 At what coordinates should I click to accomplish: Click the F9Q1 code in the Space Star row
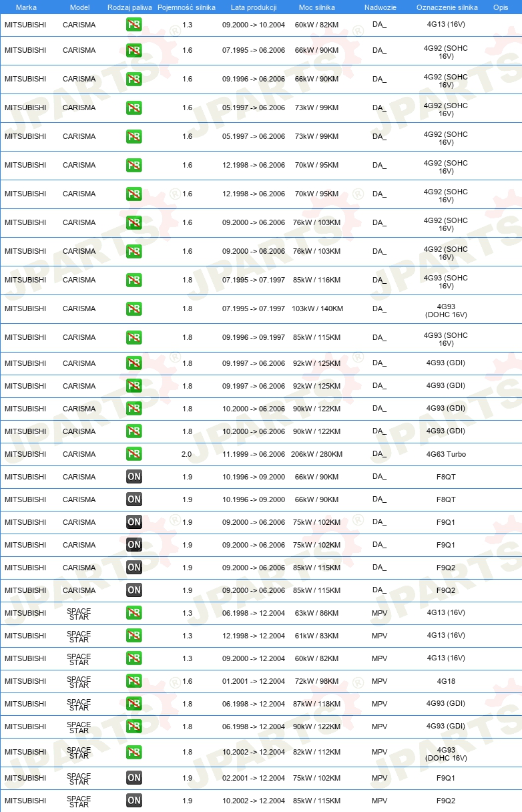tap(446, 778)
